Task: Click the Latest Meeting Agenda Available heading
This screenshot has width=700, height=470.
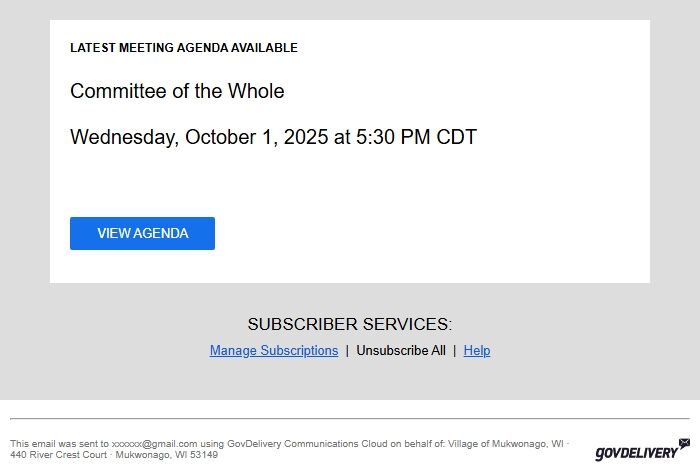Action: (x=184, y=48)
